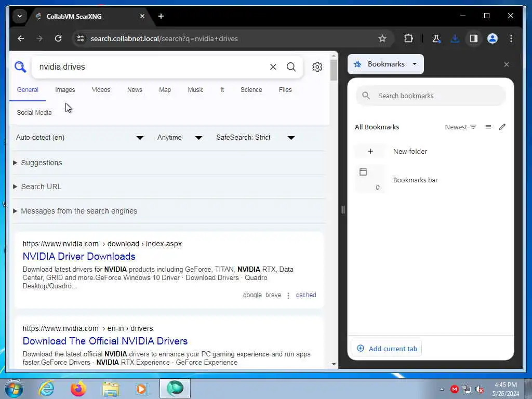Edit bookmarks with the pencil icon
This screenshot has width=532, height=399.
(502, 127)
